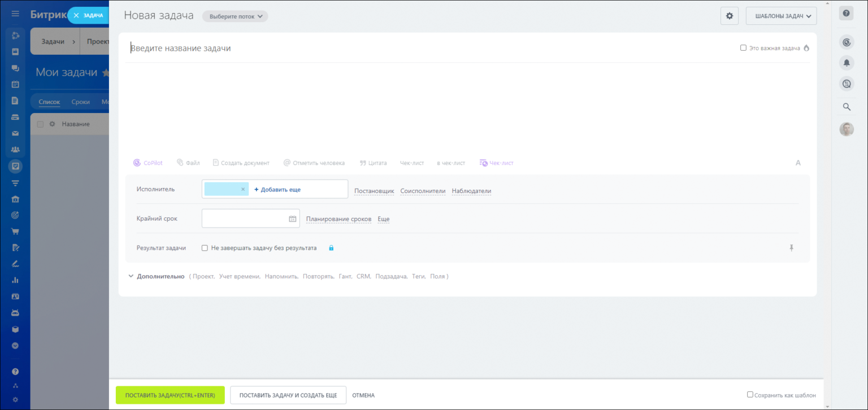Enable 'Не завершать задачу без результата'
Image resolution: width=868 pixels, height=410 pixels.
[x=205, y=248]
